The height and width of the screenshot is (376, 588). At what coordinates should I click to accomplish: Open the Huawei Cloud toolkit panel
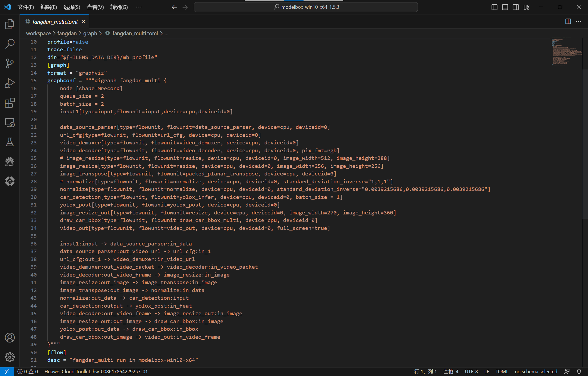10,162
